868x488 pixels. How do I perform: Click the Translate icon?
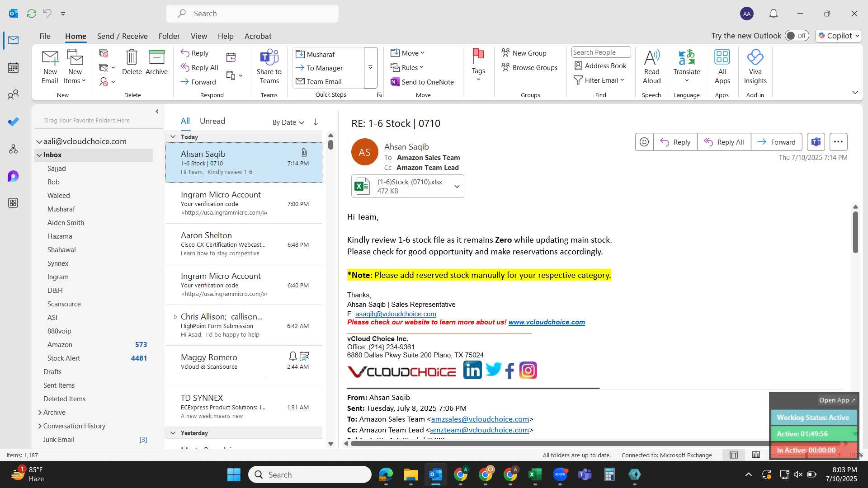click(x=687, y=66)
